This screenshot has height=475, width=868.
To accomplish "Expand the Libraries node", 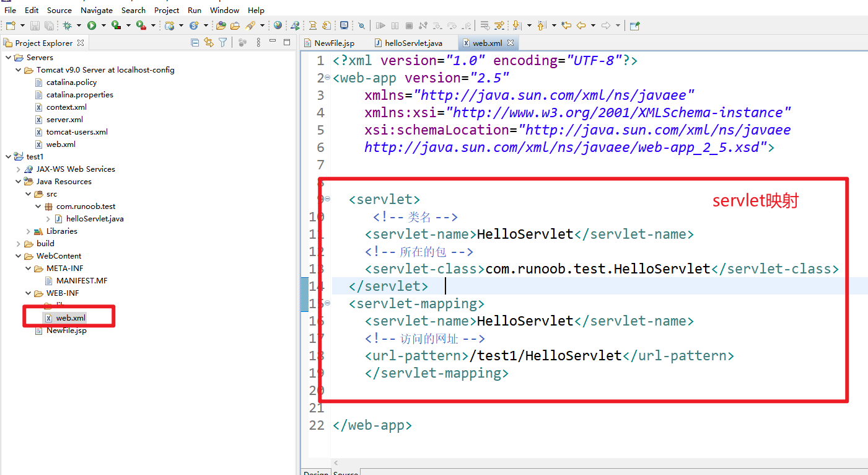I will [x=28, y=231].
